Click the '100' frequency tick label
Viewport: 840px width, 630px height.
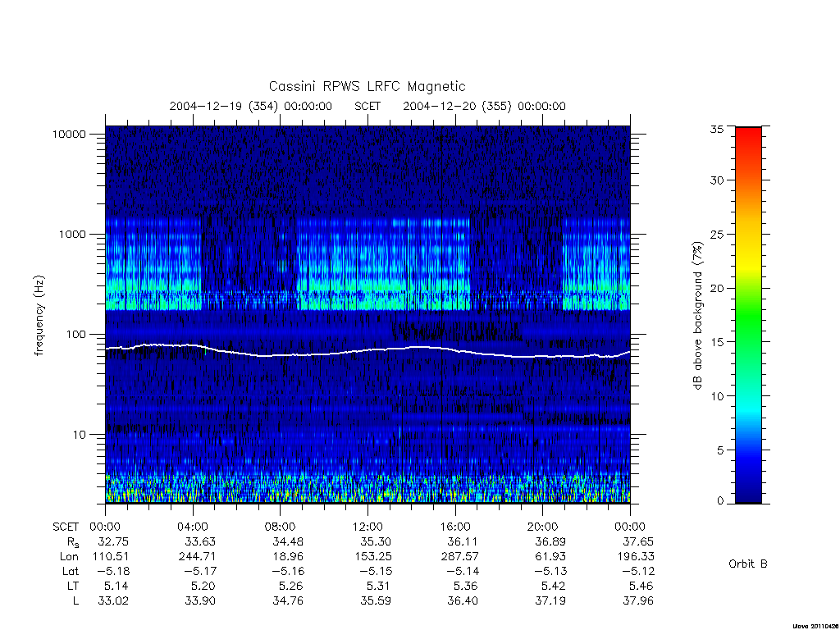coord(75,335)
